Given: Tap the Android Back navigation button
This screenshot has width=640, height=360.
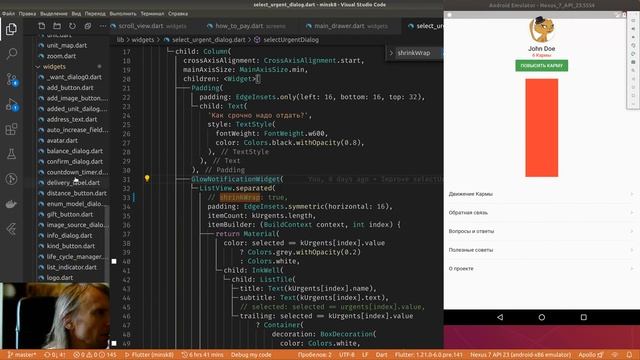Looking at the screenshot, I should 500,317.
